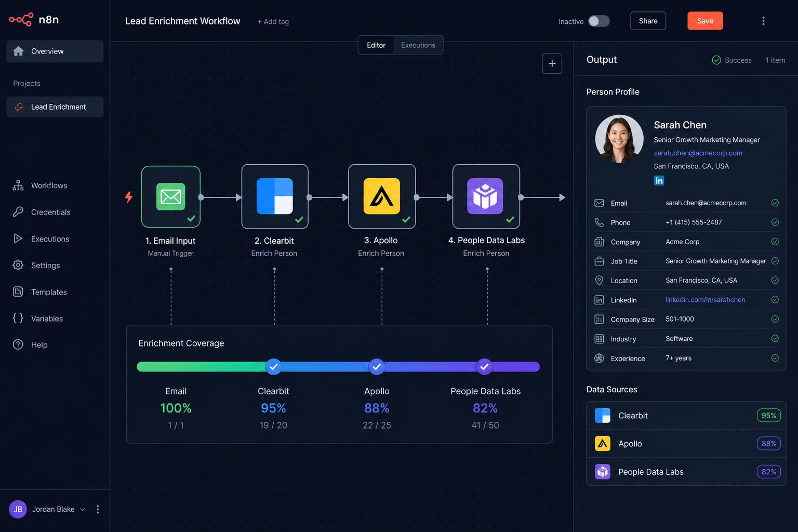The width and height of the screenshot is (798, 532).
Task: Click Sarah Chen's profile photo
Action: 619,139
